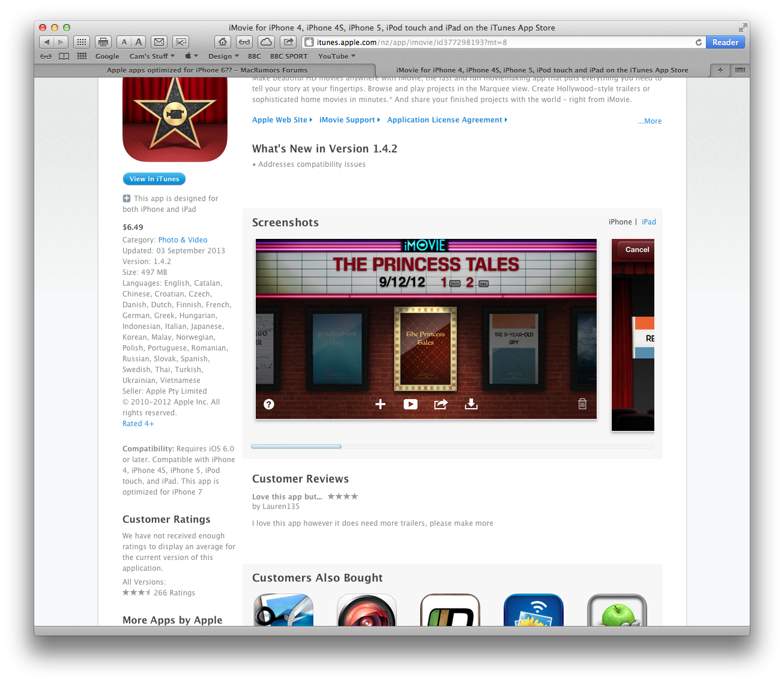The height and width of the screenshot is (683, 784).
Task: Open BBC bookmark
Action: click(x=255, y=56)
